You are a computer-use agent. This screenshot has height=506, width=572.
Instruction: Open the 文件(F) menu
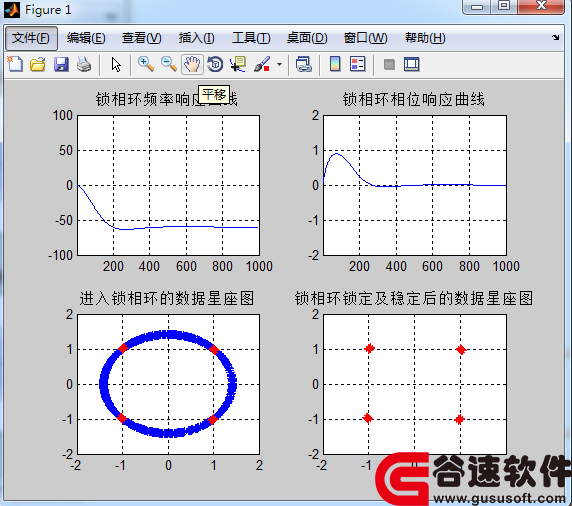point(31,38)
